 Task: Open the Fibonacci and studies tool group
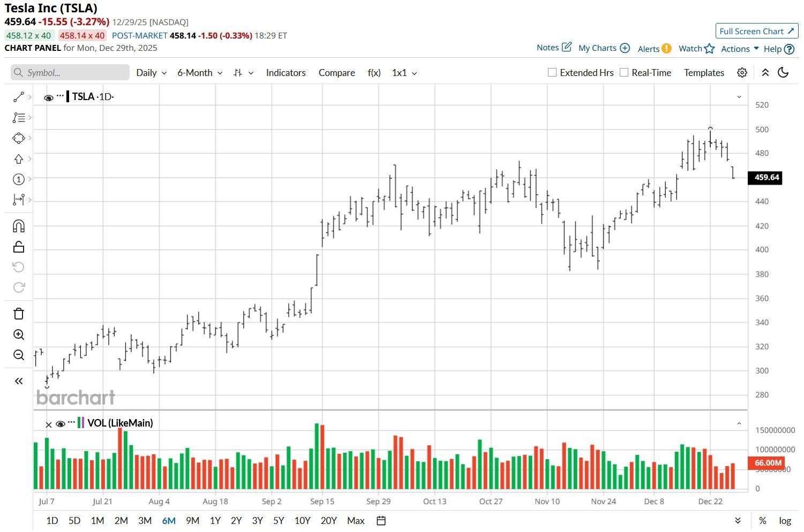point(19,117)
